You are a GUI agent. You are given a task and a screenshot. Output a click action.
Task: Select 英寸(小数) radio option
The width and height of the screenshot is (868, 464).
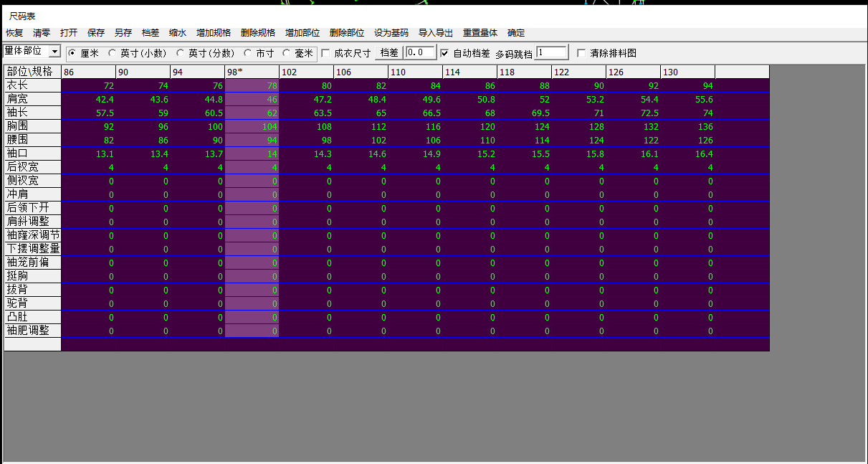coord(112,53)
